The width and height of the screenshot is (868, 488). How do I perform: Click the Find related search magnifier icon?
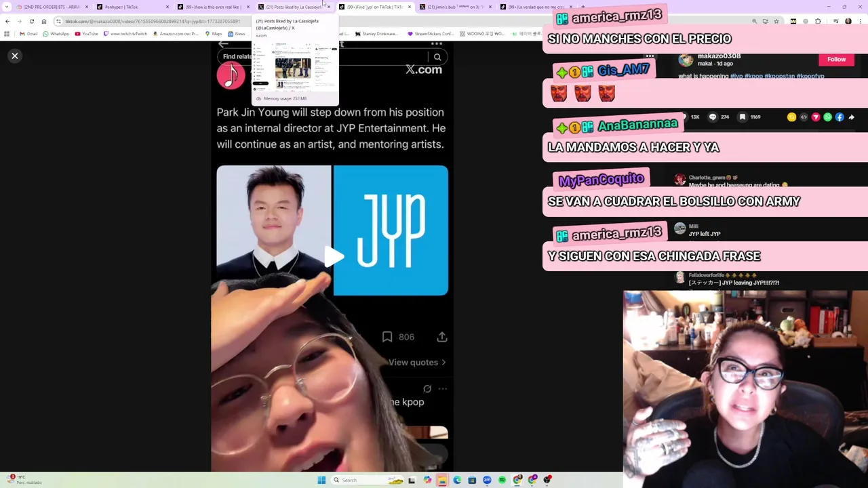pos(437,57)
